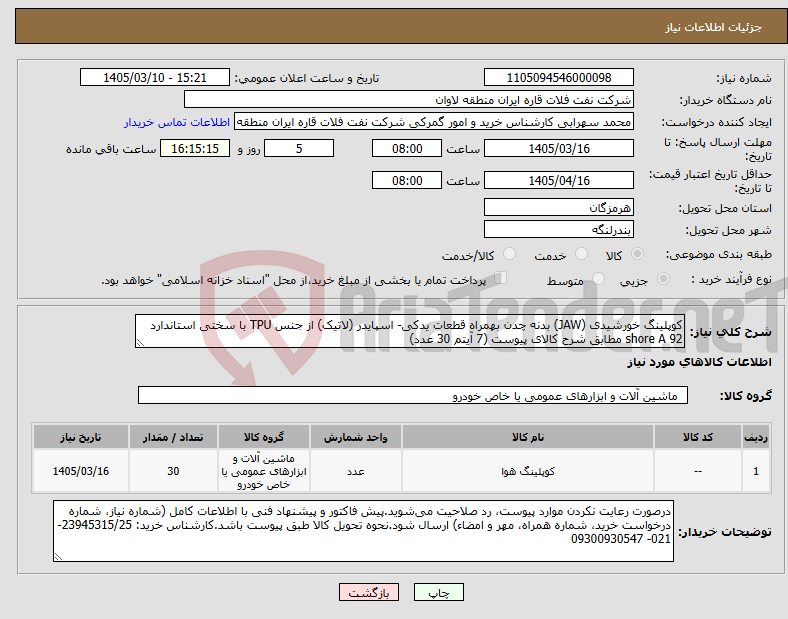Image resolution: width=788 pixels, height=619 pixels.
Task: Click the چاپ (print) button
Action: pyautogui.click(x=438, y=592)
